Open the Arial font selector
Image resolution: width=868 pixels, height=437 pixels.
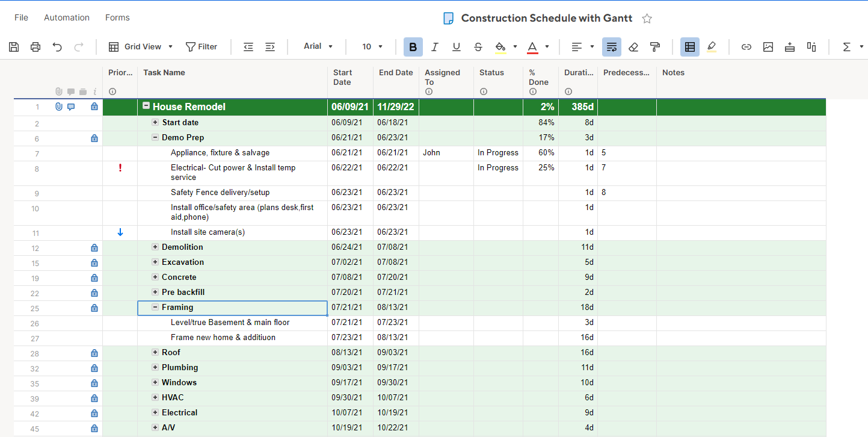click(318, 46)
